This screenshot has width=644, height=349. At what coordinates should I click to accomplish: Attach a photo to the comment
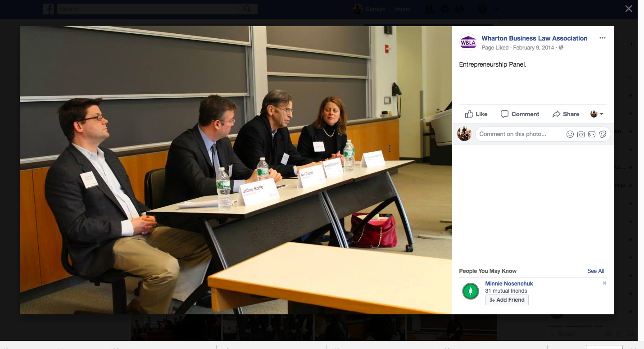(x=581, y=134)
